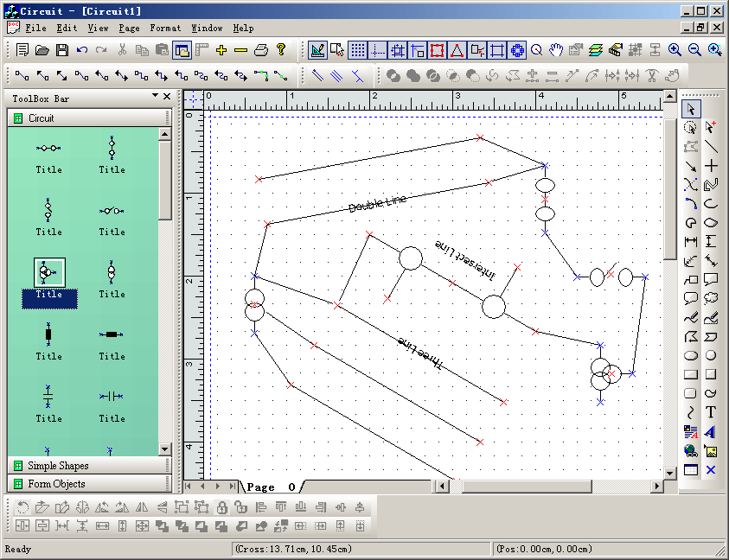This screenshot has width=729, height=560.
Task: Click the canvas vertical scroll-up arrow
Action: pos(669,97)
